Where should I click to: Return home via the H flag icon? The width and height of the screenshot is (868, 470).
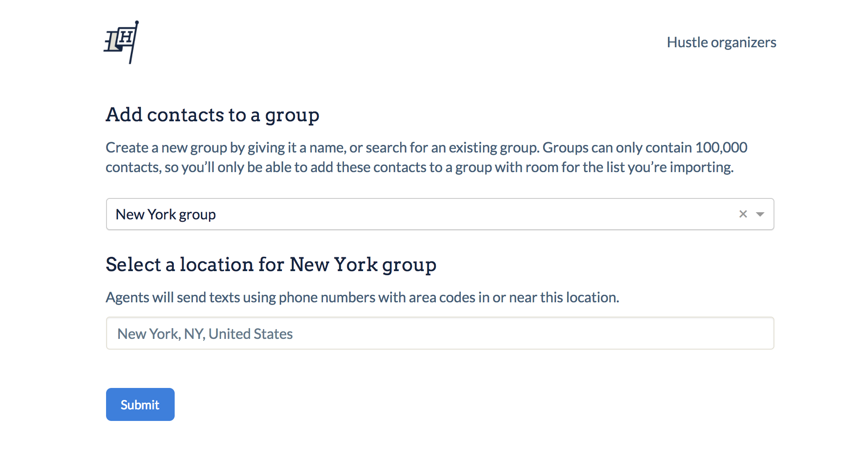click(121, 42)
